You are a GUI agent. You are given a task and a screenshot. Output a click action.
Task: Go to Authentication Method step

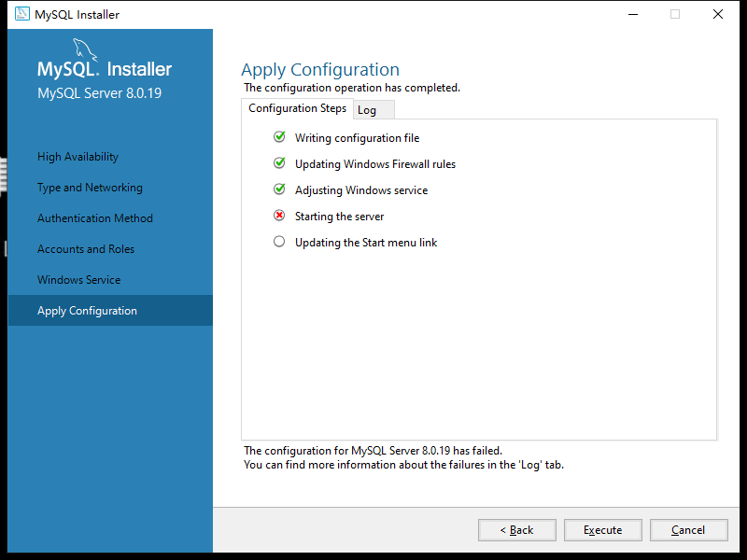(x=95, y=218)
